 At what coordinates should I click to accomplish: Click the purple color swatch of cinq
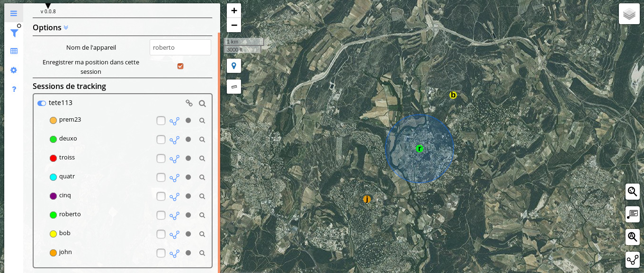(x=53, y=196)
